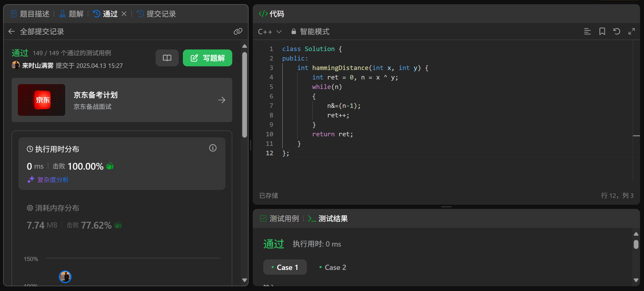Toggle the 智能模式 lock setting
The image size is (644, 291).
[310, 32]
